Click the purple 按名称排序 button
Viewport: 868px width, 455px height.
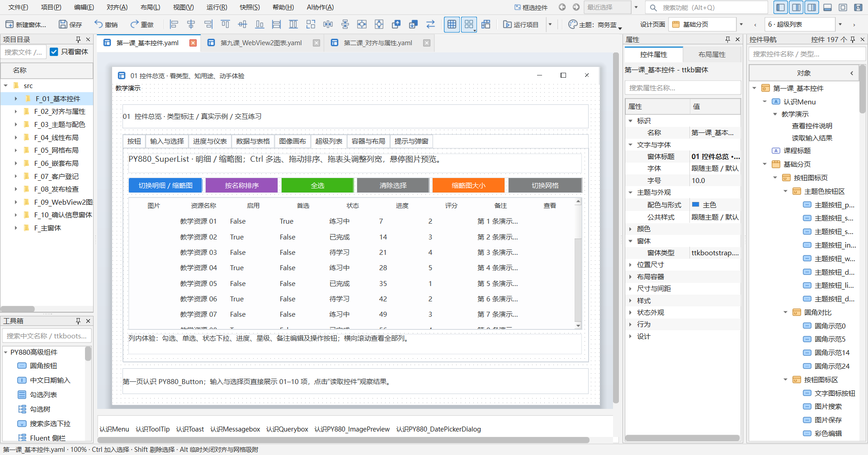(242, 185)
